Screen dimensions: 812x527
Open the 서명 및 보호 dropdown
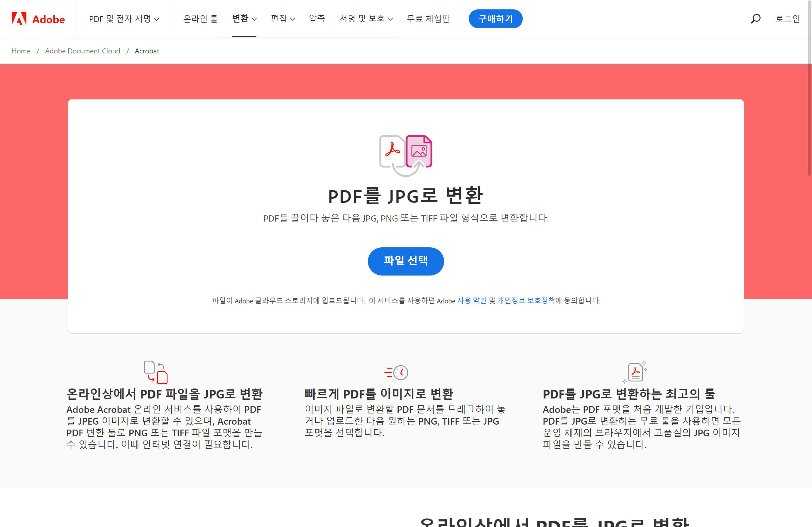pyautogui.click(x=366, y=19)
